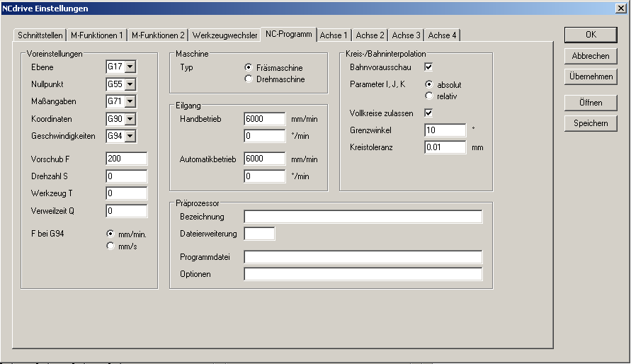The height and width of the screenshot is (364, 631).
Task: Choose absolut for Parameter I, J, K
Action: coord(429,84)
